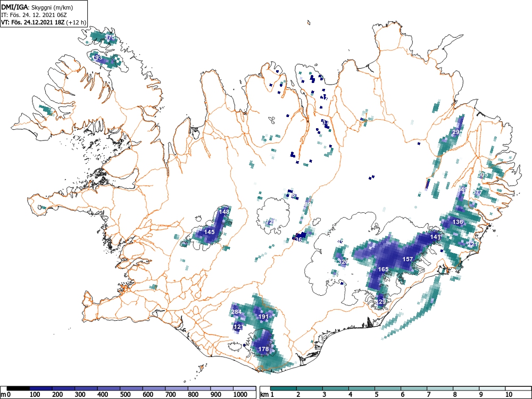The image size is (532, 399).
Task: Select the 148 value label on the map
Action: pos(225,212)
